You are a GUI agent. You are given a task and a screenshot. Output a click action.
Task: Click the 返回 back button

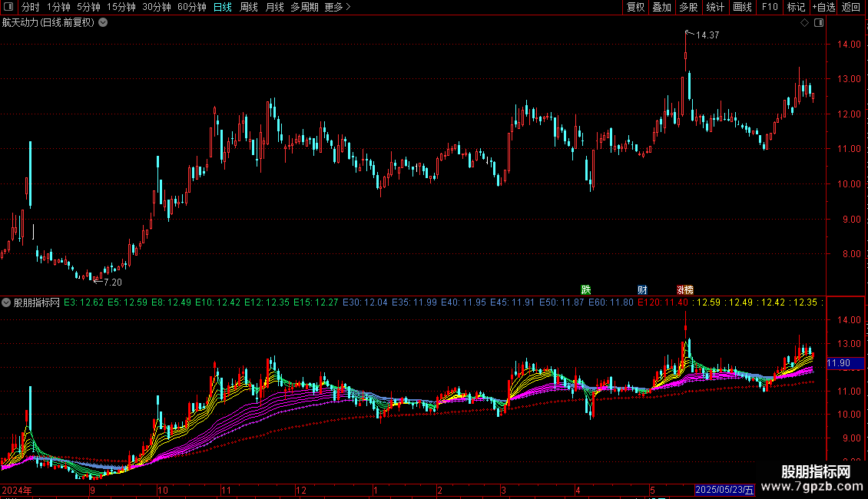(x=851, y=7)
